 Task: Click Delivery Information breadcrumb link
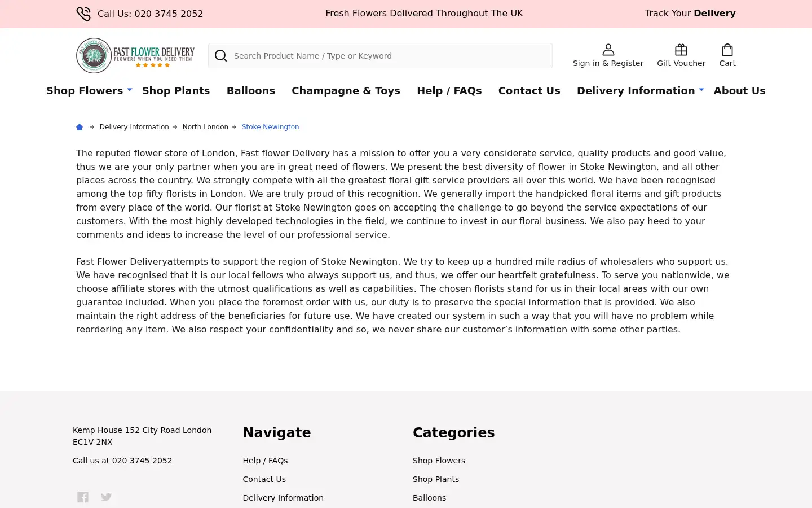click(x=134, y=127)
